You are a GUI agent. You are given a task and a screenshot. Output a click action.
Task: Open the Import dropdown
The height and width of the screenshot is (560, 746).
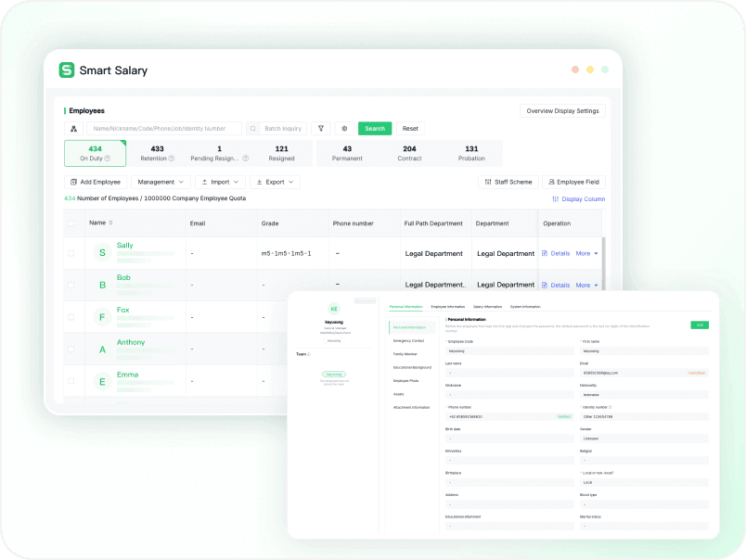220,182
